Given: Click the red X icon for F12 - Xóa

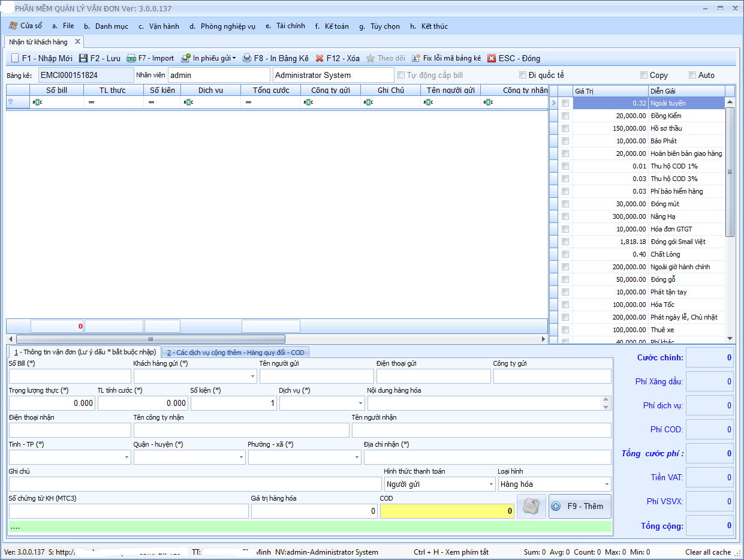Looking at the screenshot, I should coord(320,58).
